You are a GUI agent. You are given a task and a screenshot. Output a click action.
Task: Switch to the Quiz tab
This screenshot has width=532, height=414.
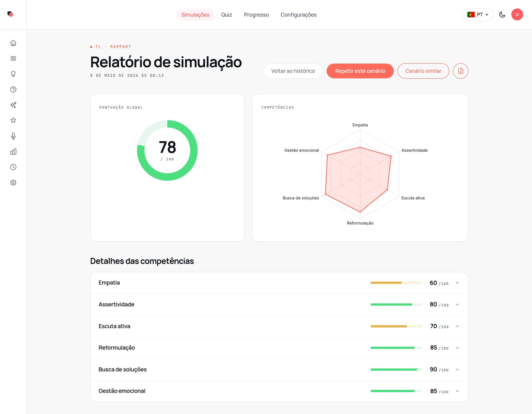tap(227, 15)
